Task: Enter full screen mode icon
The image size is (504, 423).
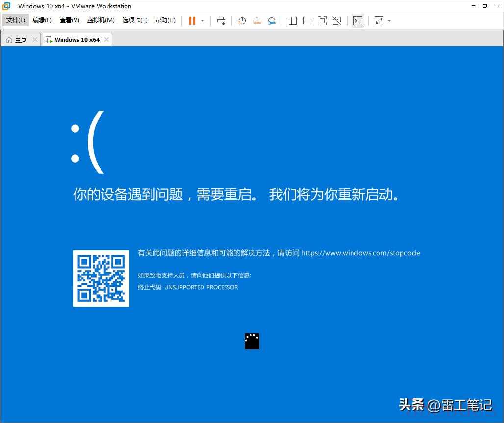Action: [x=322, y=21]
